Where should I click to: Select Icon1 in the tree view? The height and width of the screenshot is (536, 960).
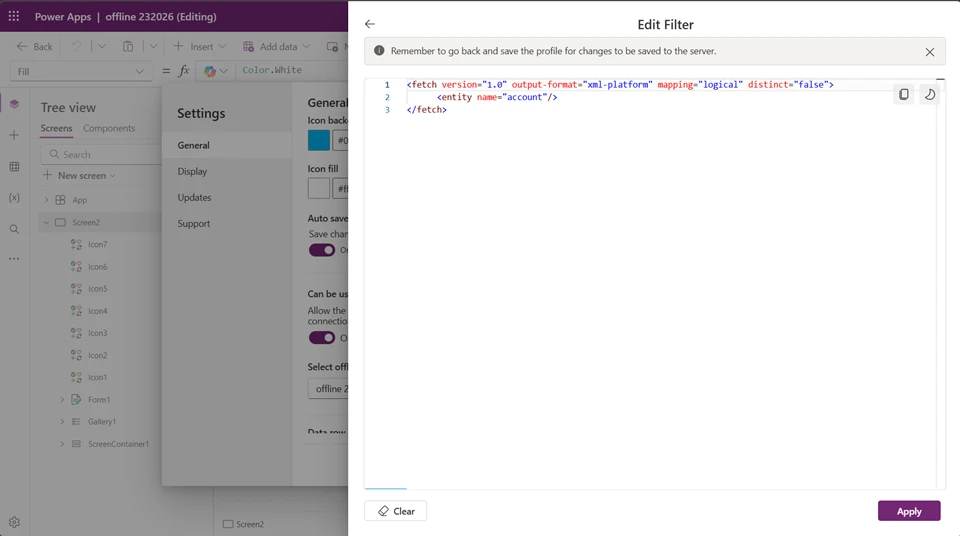97,377
